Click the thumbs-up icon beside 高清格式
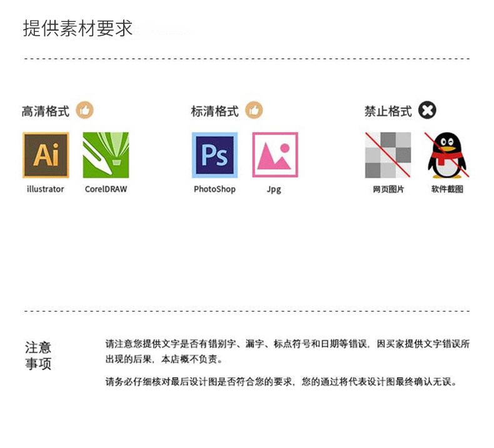 84,111
